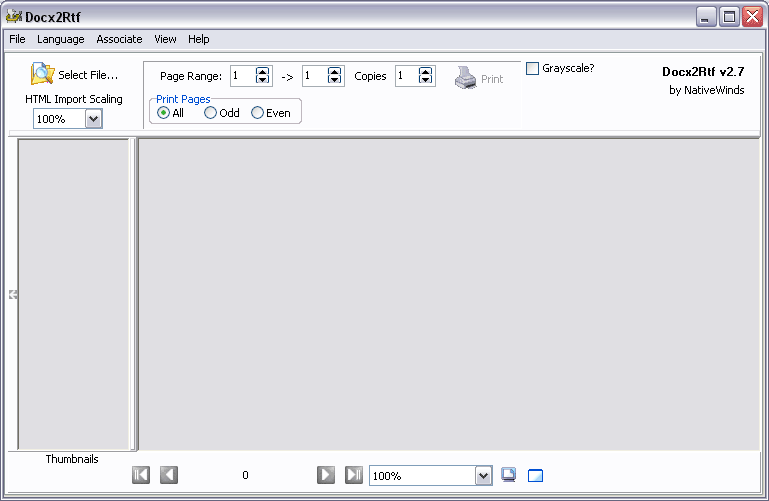Maximize the Docx2Rtf window
This screenshot has width=769, height=501.
(729, 17)
